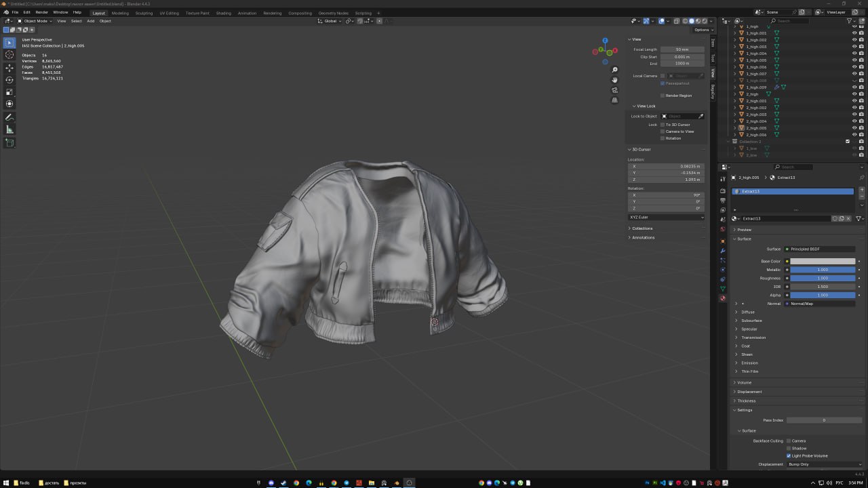Open the Output properties tab icon
Viewport: 868px width, 488px height.
(x=723, y=201)
